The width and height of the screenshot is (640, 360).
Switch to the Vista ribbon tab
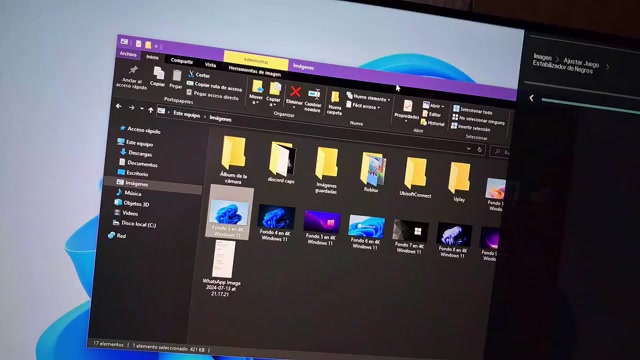[210, 64]
